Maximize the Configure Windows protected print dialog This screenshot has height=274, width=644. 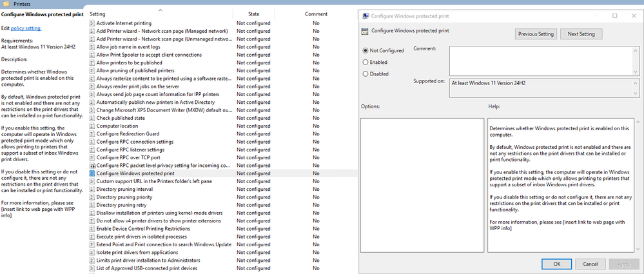coord(615,16)
